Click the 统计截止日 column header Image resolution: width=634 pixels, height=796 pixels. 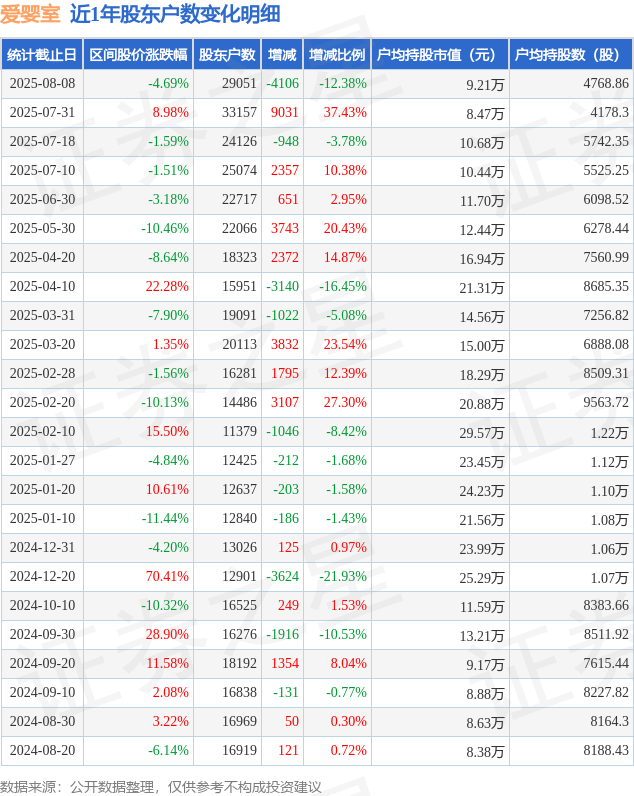41,55
